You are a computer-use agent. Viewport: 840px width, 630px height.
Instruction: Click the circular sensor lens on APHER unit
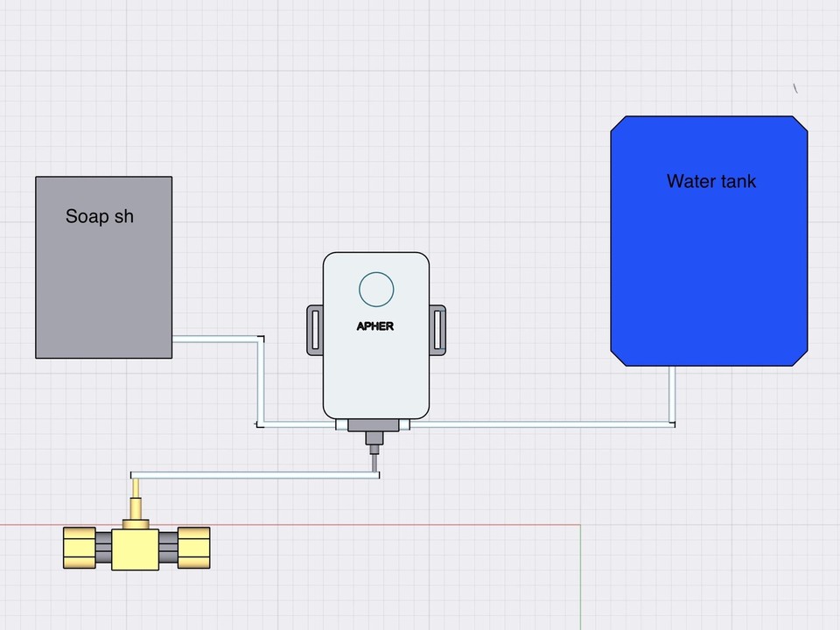376,289
